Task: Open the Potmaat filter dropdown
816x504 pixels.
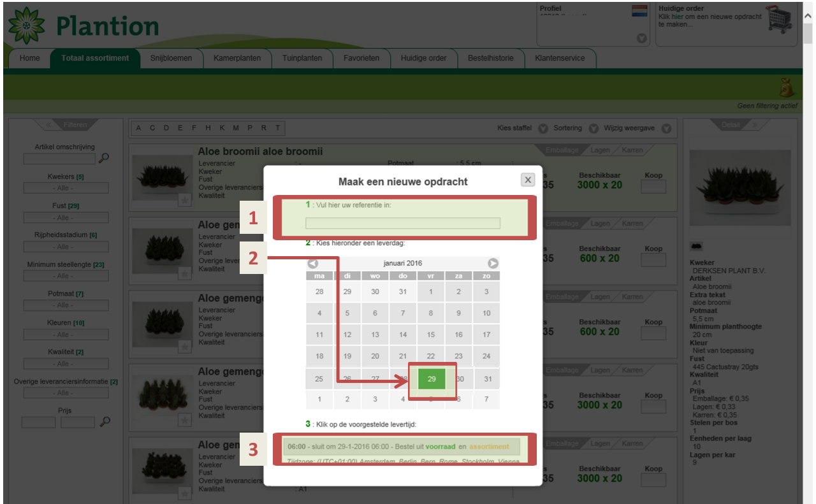Action: 66,305
